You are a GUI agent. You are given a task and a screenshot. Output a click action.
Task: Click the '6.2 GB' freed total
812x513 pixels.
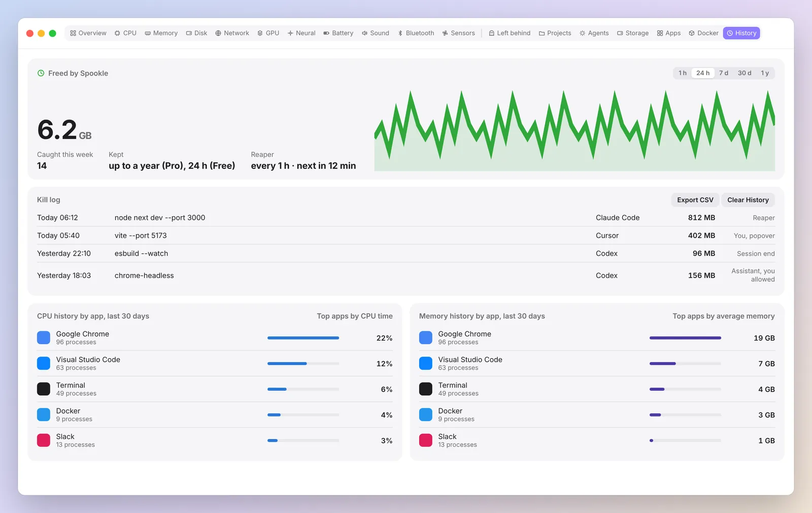[64, 130]
